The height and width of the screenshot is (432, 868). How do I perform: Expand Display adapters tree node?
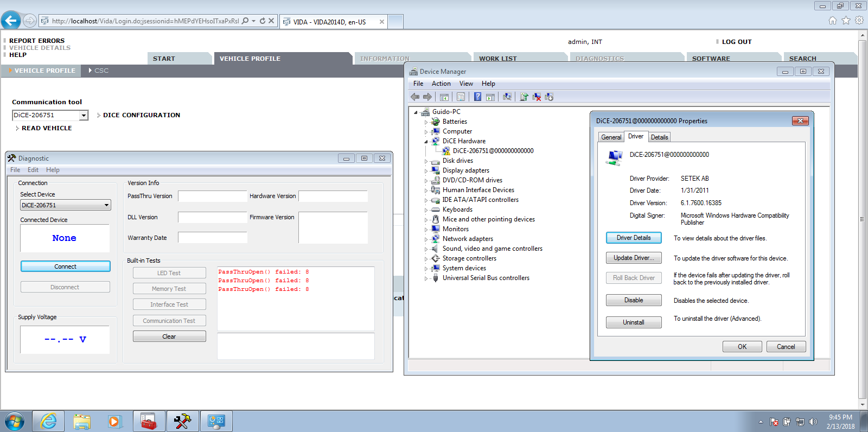coord(426,171)
